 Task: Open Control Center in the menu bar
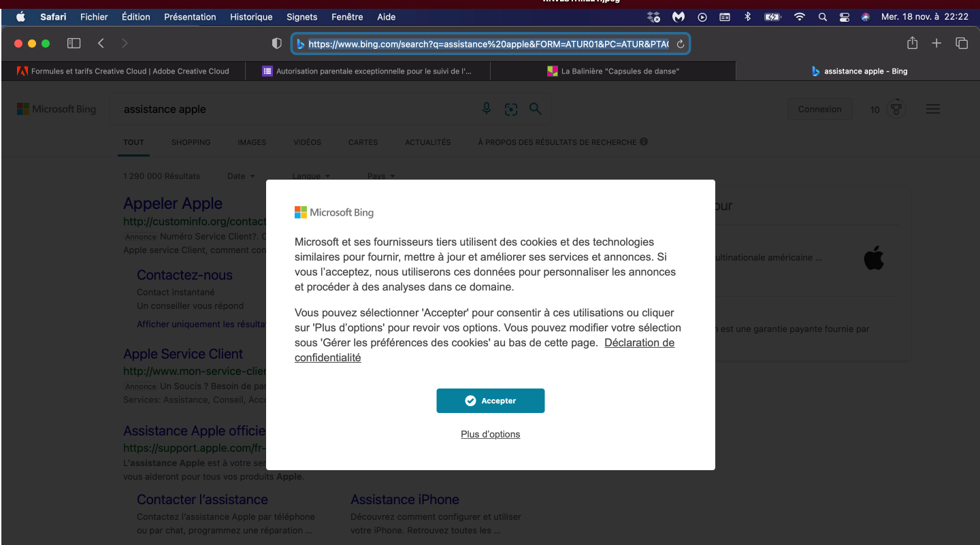pos(845,17)
